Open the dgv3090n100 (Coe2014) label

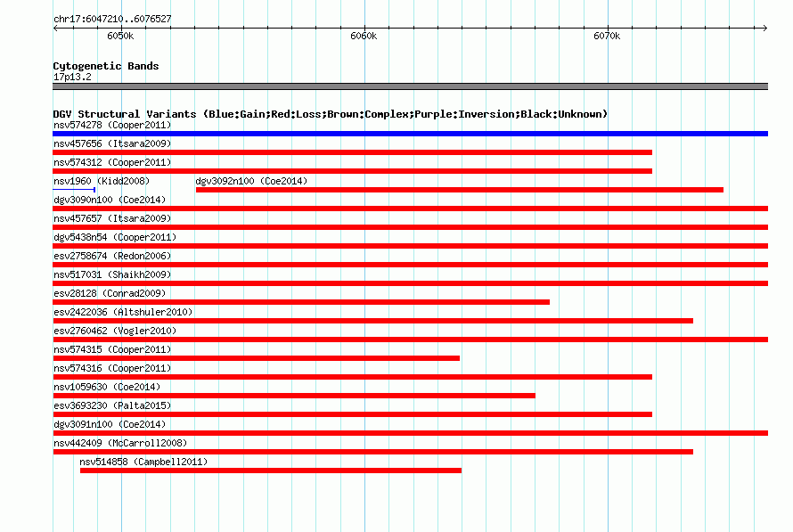[x=110, y=200]
